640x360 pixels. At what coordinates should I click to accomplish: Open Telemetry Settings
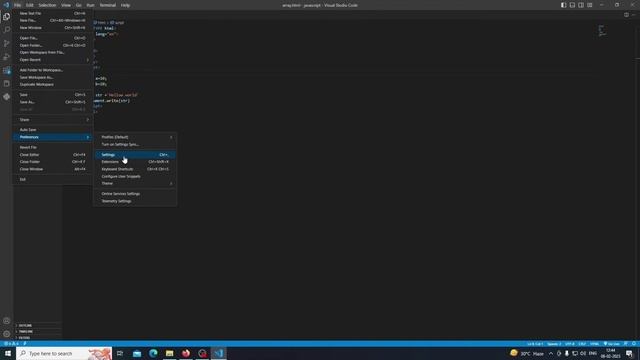click(x=136, y=201)
